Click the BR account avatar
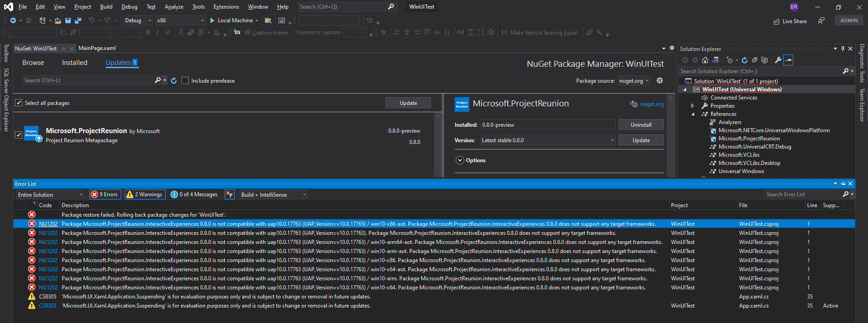Screen dimensions: 868x323 [x=794, y=7]
